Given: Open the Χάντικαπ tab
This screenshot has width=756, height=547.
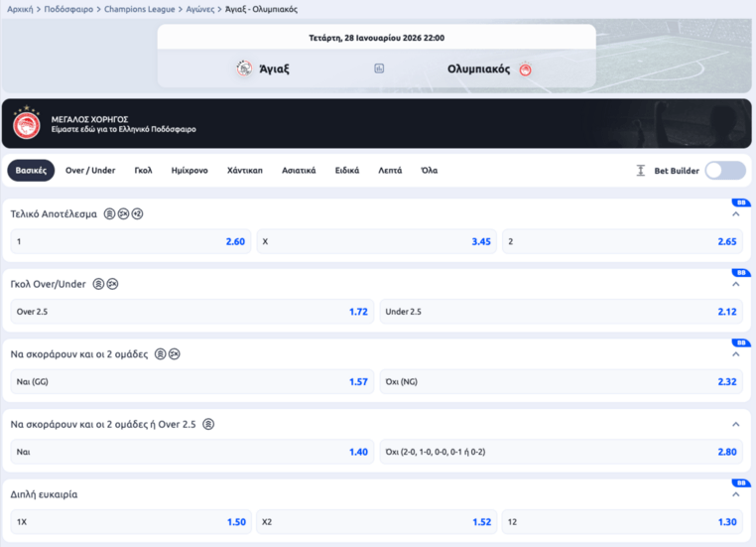Looking at the screenshot, I should click(245, 171).
